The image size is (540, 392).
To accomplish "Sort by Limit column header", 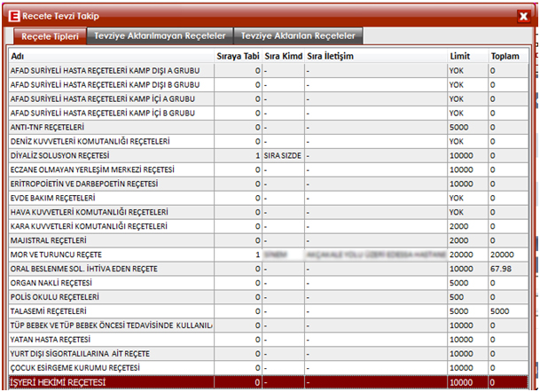I will [x=467, y=56].
